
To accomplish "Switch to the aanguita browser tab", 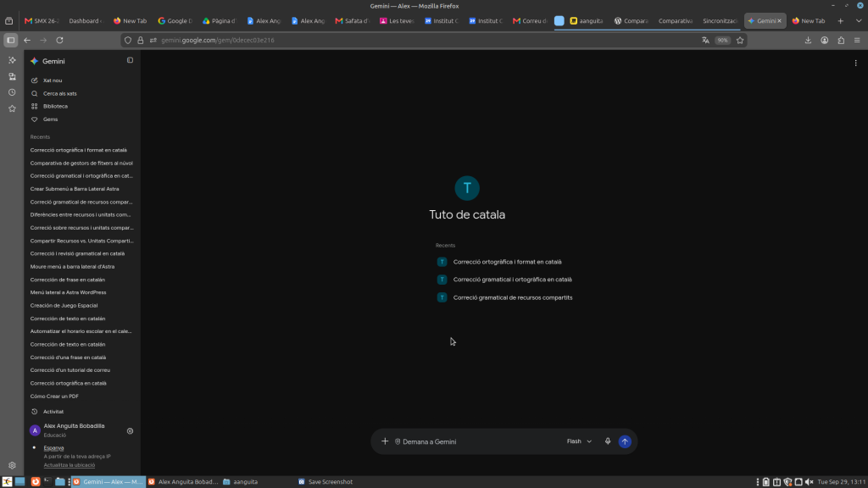I will pyautogui.click(x=587, y=21).
